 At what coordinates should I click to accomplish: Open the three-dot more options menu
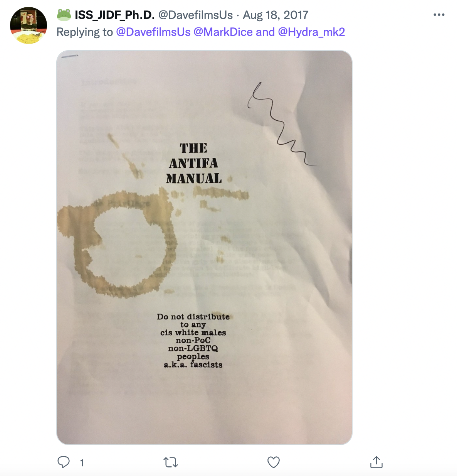pos(439,15)
